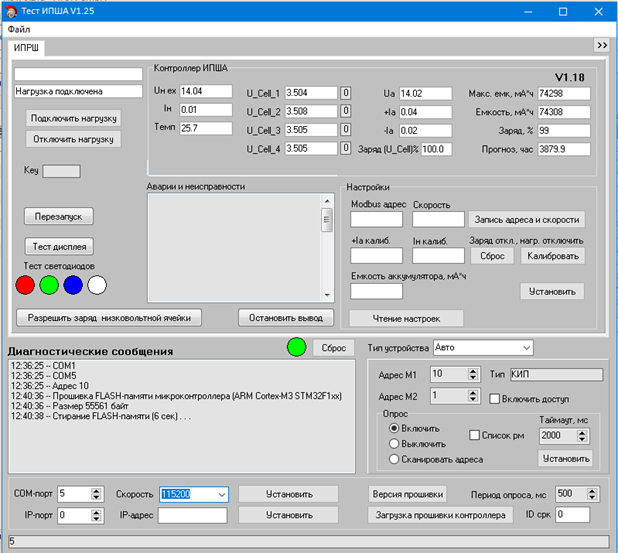Viewport: 618px width, 553px height.
Task: Click the double-arrow tab scroll button
Action: 601,45
